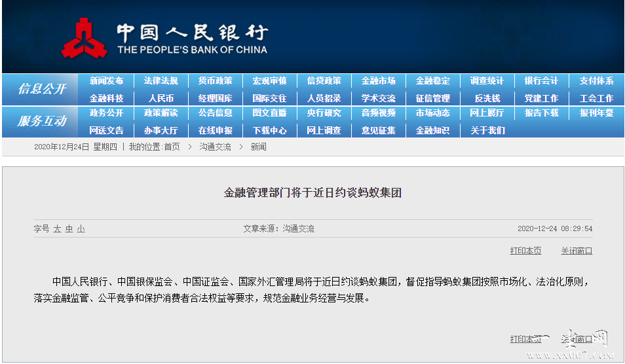Click upper 打印本页 link
The image size is (625, 364).
(x=526, y=251)
